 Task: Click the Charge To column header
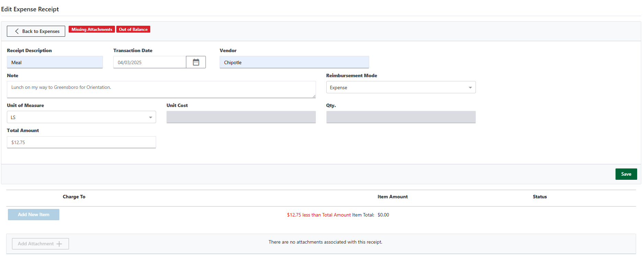[74, 197]
